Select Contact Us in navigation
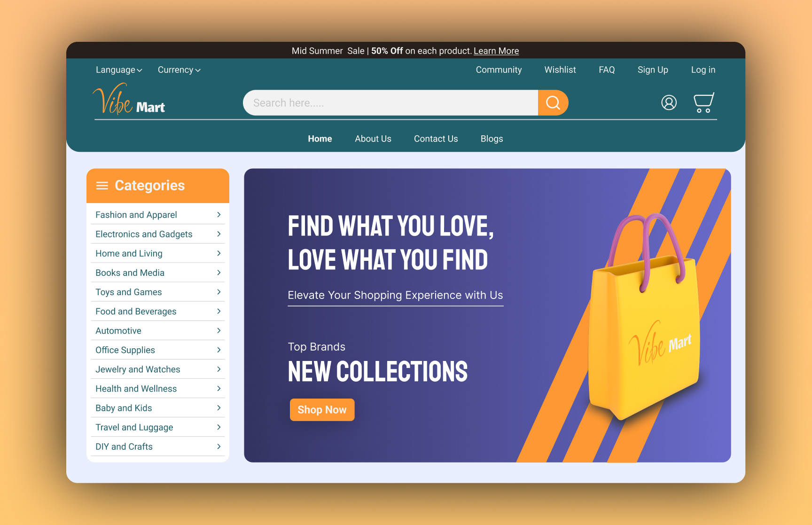This screenshot has width=812, height=525. point(436,139)
